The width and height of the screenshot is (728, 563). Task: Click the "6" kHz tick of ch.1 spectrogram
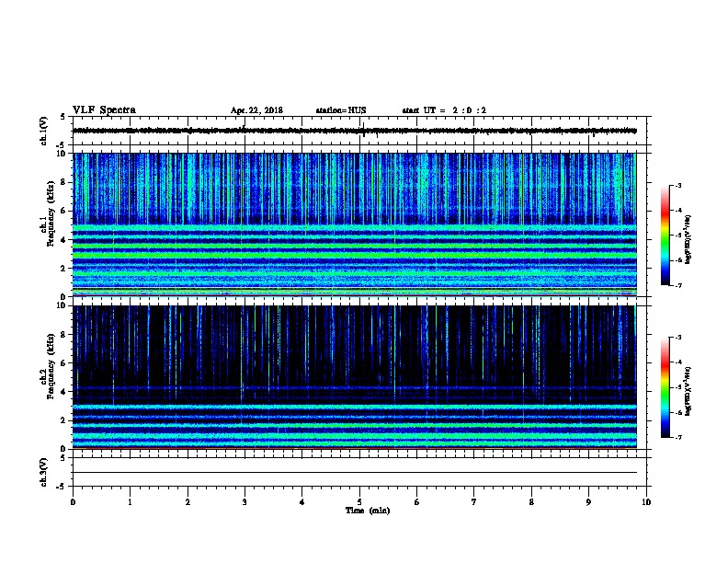click(x=63, y=211)
